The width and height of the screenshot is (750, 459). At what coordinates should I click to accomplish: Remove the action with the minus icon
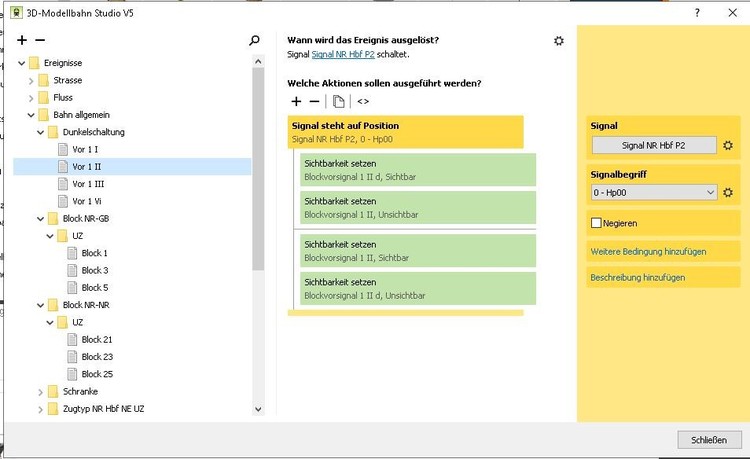tap(314, 101)
